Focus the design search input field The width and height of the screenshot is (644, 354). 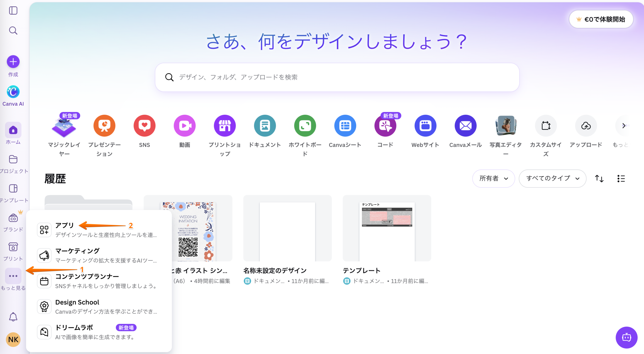point(337,77)
